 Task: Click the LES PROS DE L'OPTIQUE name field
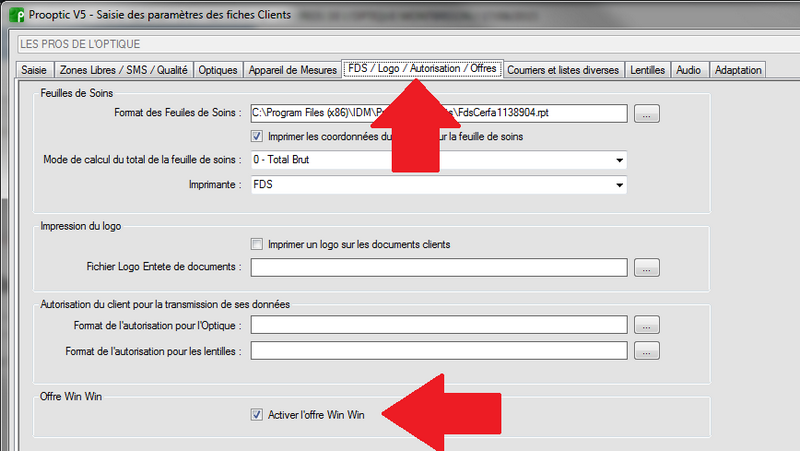(x=408, y=44)
